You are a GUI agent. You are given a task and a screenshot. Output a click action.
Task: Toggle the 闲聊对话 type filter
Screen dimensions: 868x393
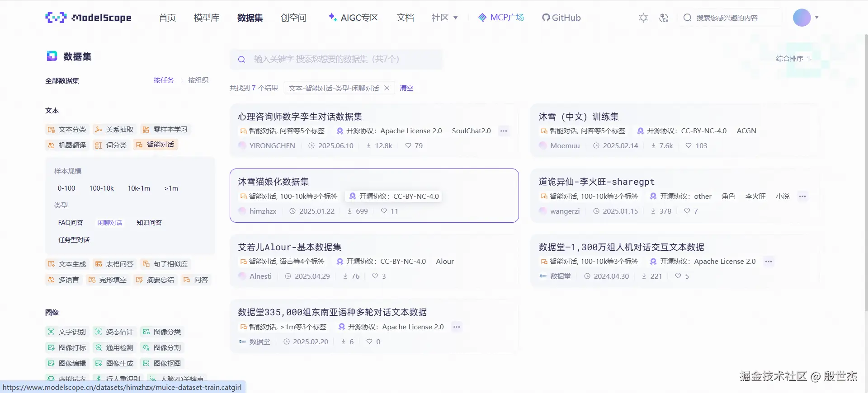(110, 223)
